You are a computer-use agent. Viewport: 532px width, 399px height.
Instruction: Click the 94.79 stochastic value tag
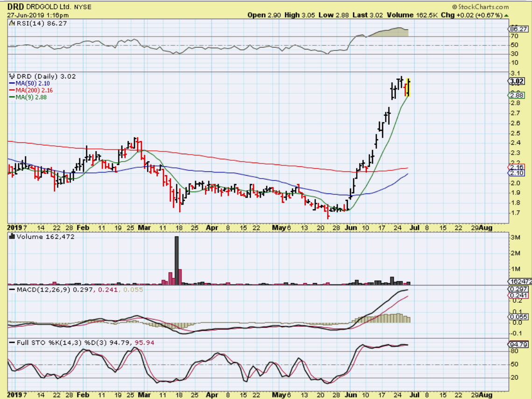(x=517, y=345)
